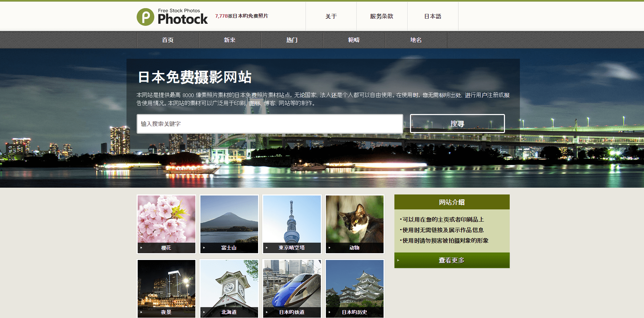Viewport: 644px width, 318px height.
Task: Open the 樱花 cherry blossom thumbnail
Action: pos(167,224)
